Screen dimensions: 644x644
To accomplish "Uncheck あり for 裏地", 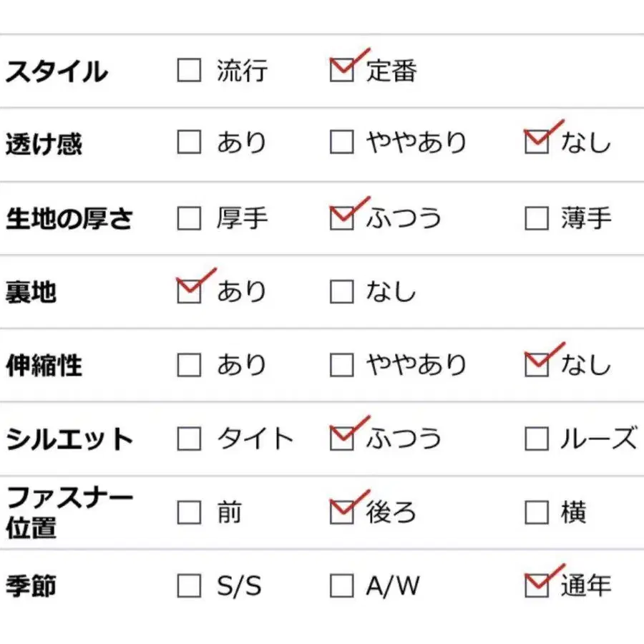I will (x=189, y=291).
